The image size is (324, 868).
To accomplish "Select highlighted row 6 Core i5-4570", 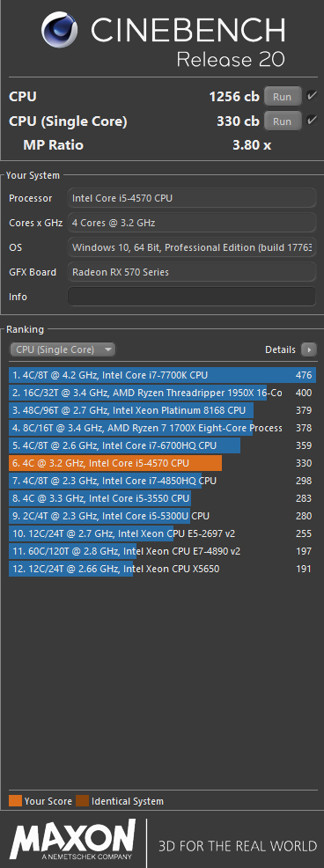I will click(x=162, y=463).
